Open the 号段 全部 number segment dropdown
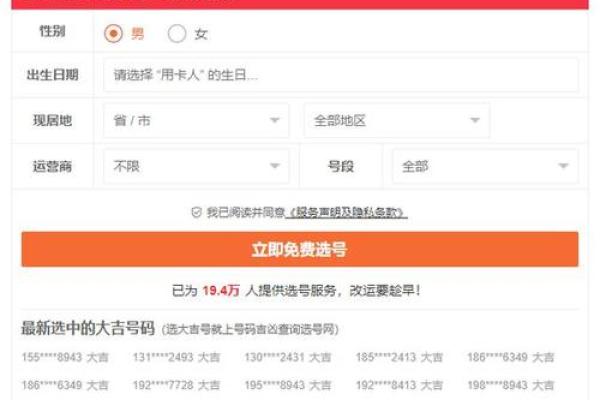The image size is (600, 400). [485, 166]
